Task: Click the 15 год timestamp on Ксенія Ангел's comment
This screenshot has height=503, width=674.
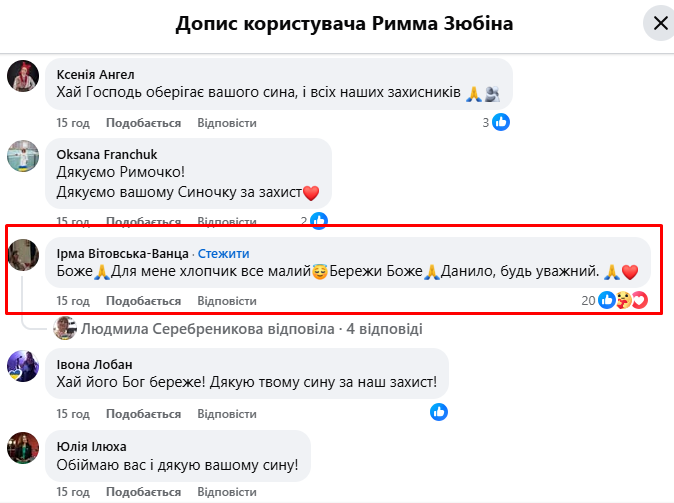Action: (x=73, y=123)
